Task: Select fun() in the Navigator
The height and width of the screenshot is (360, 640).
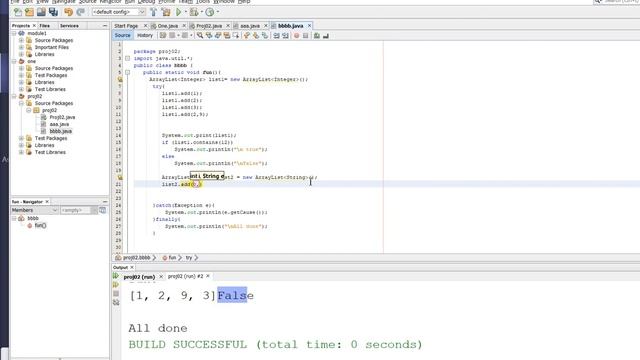Action: coord(40,225)
